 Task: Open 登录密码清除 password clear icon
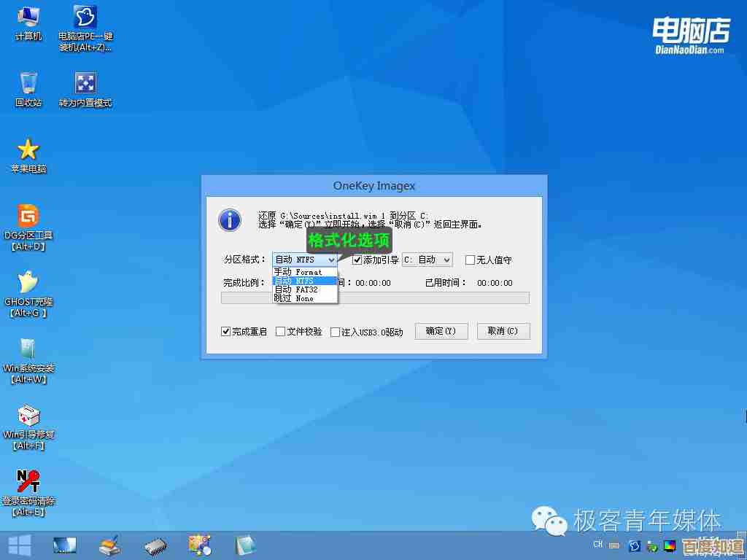pyautogui.click(x=28, y=481)
